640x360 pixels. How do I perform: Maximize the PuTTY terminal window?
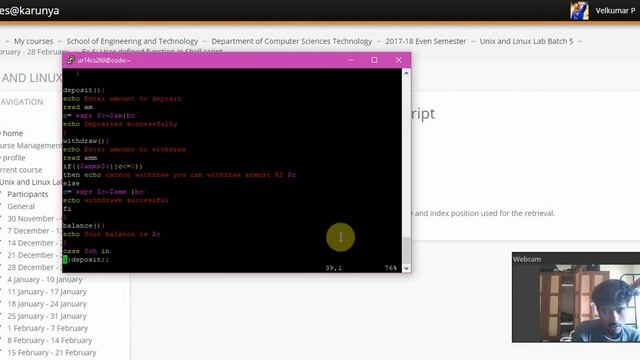(x=374, y=60)
